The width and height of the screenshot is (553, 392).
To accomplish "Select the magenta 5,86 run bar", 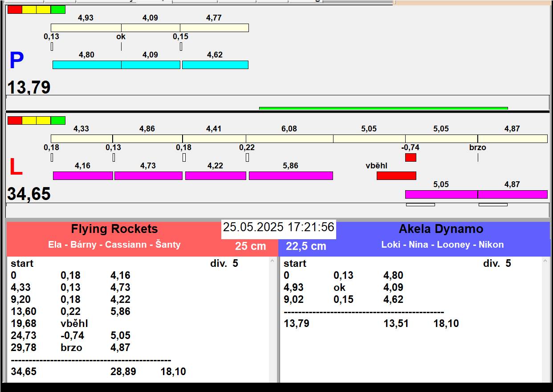I will (291, 176).
